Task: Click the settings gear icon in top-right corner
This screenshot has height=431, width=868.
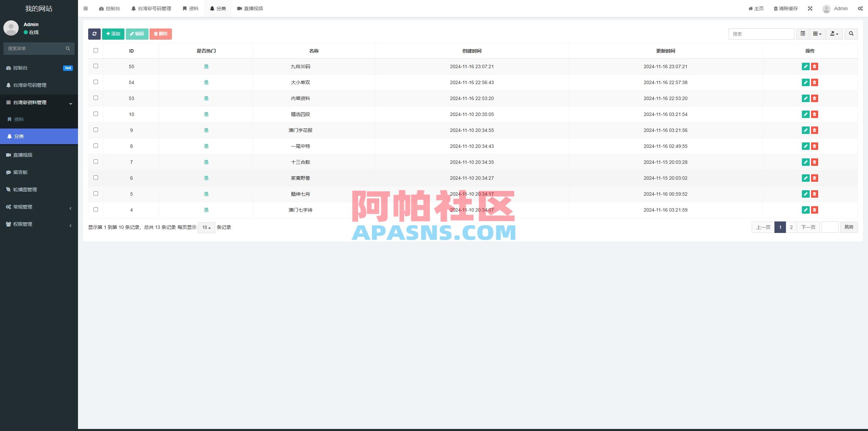Action: click(x=860, y=8)
